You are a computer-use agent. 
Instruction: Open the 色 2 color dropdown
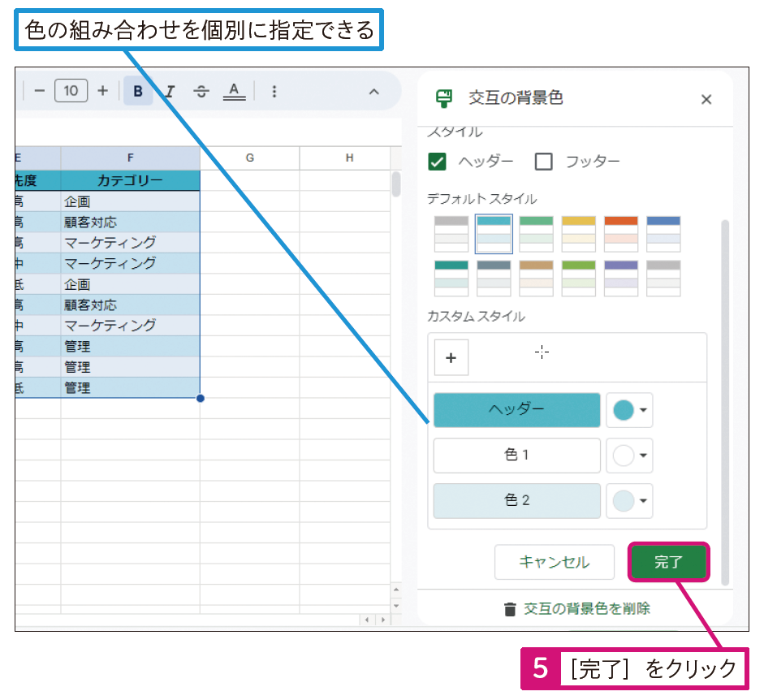click(x=629, y=501)
